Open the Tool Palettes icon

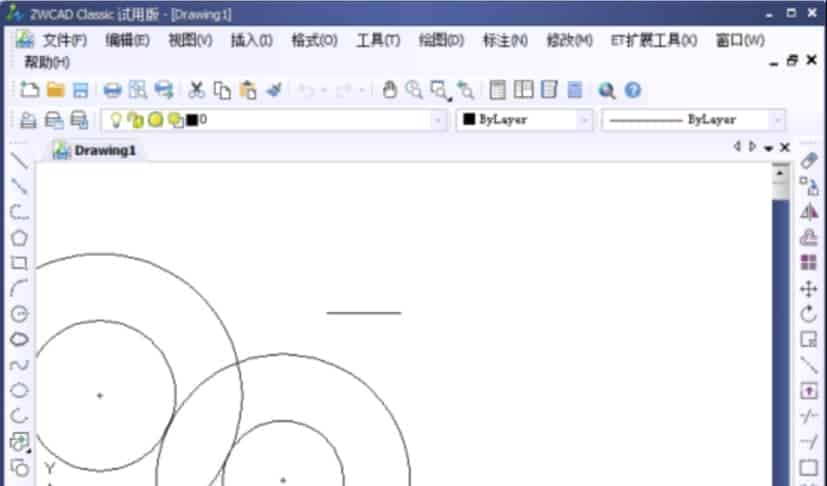(549, 90)
